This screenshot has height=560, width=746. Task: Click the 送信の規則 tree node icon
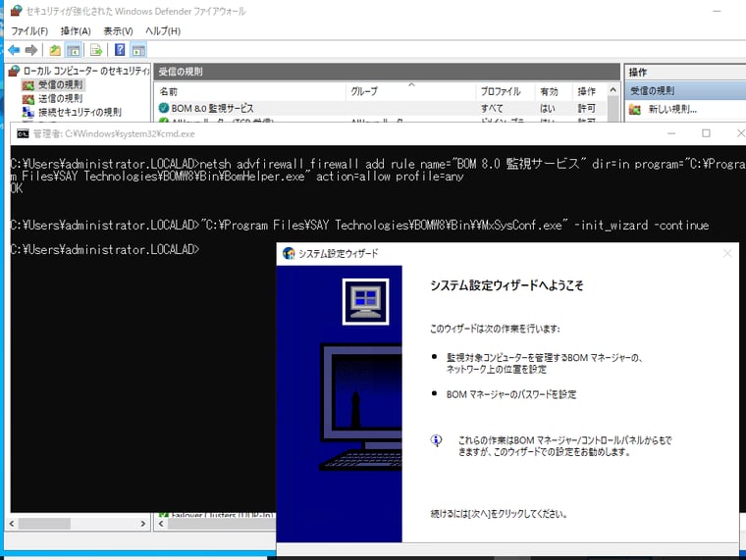[x=28, y=99]
